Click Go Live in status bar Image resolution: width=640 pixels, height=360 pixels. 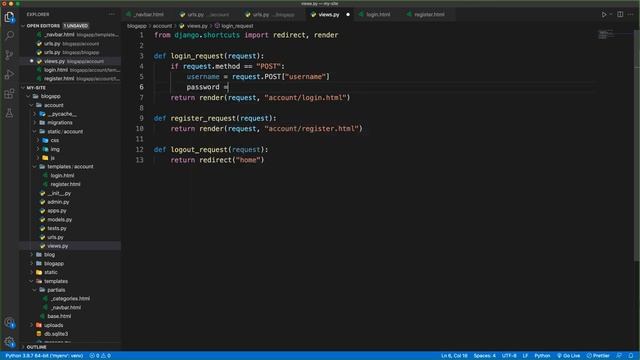pyautogui.click(x=569, y=356)
